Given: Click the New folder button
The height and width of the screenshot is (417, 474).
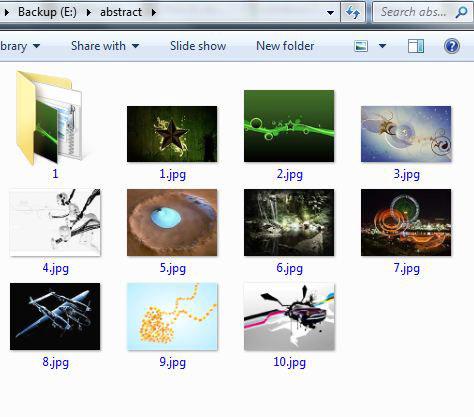Looking at the screenshot, I should pos(285,46).
